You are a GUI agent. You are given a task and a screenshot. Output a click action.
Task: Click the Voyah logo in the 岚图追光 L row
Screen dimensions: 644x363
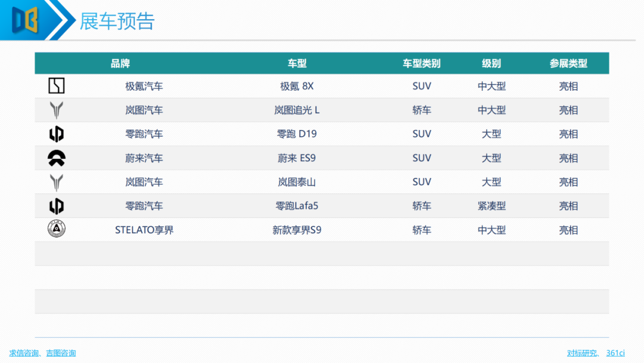tap(56, 110)
